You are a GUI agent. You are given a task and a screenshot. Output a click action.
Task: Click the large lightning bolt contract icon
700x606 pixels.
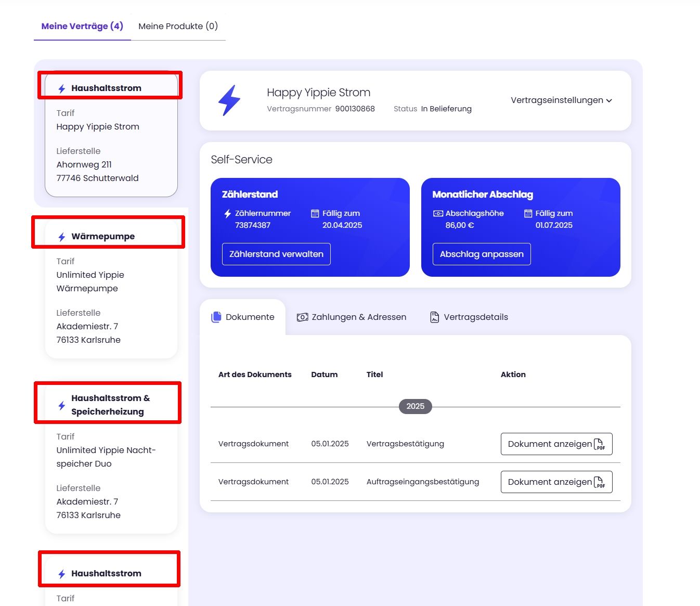point(229,100)
